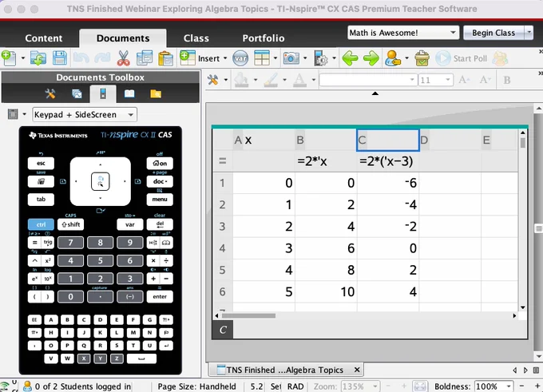Screen dimensions: 543x392
Task: Click the handheld catalog book key
Action: coord(166,243)
